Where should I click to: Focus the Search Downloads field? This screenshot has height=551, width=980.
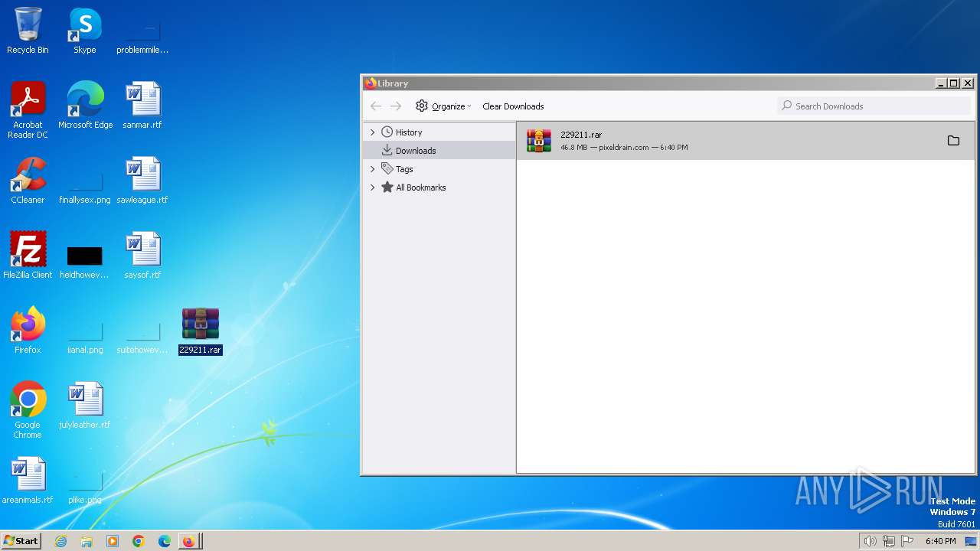tap(874, 106)
